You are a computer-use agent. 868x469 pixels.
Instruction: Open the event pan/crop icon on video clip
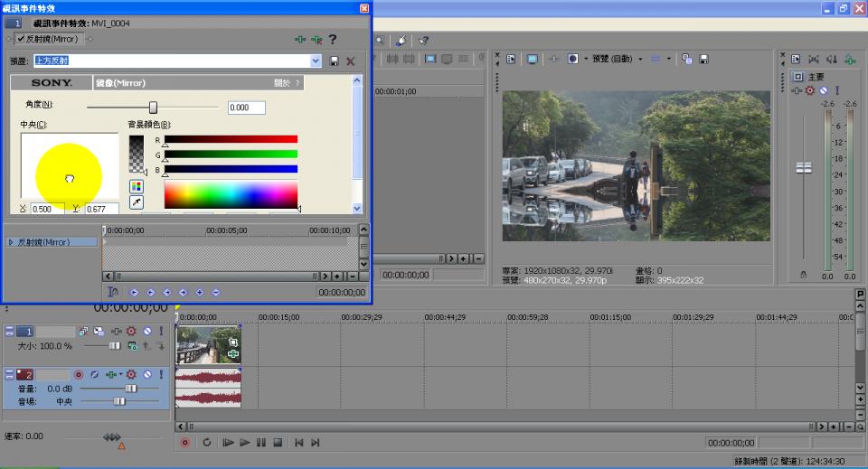pos(232,342)
